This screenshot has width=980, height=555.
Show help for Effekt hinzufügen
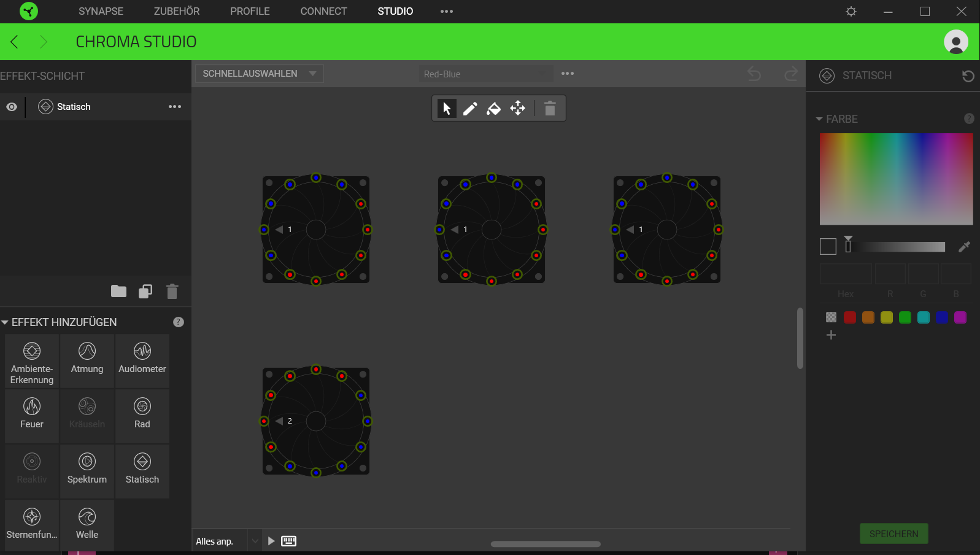click(179, 322)
